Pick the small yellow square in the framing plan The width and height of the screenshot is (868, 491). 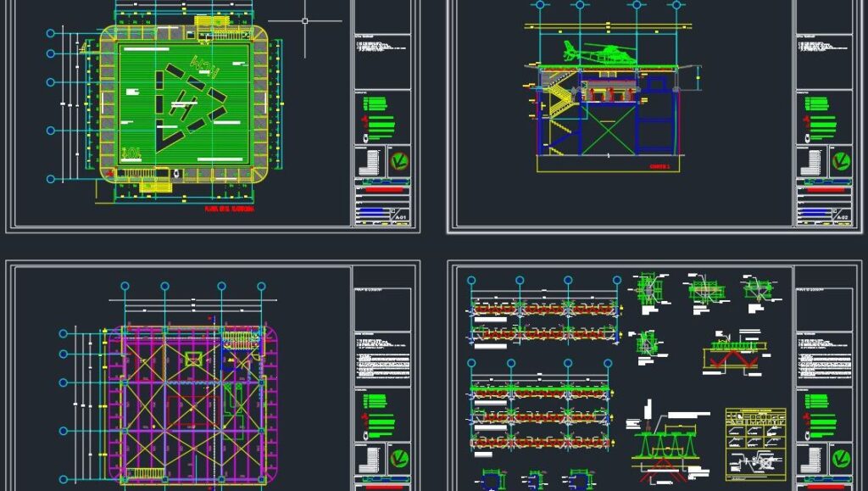click(194, 359)
